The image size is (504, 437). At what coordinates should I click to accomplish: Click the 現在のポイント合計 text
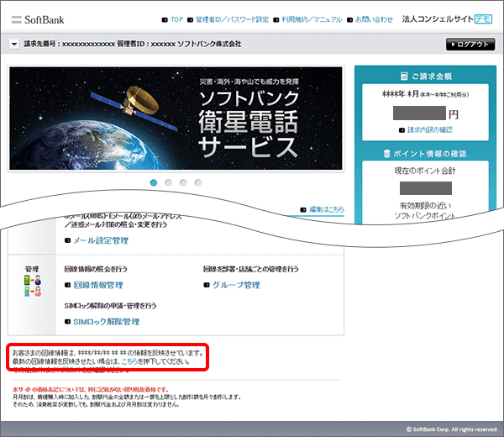click(425, 171)
